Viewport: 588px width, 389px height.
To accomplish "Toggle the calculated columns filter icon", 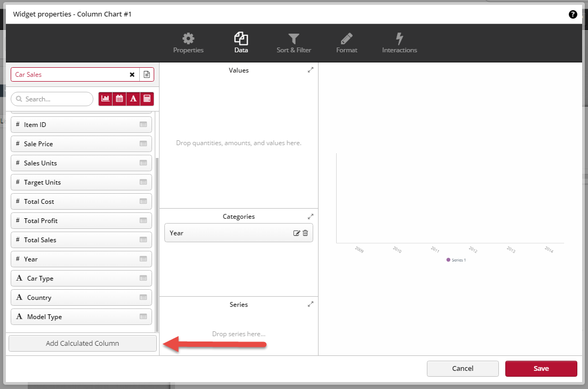I will (x=147, y=99).
